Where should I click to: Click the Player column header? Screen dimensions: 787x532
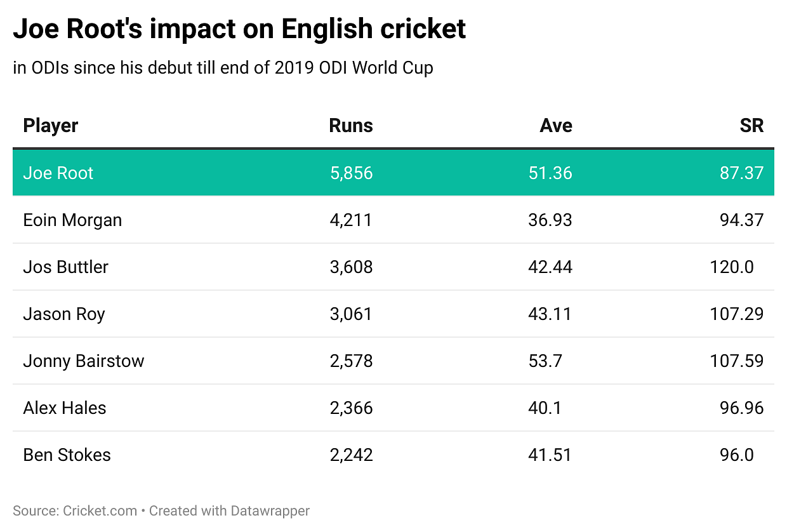pos(51,126)
